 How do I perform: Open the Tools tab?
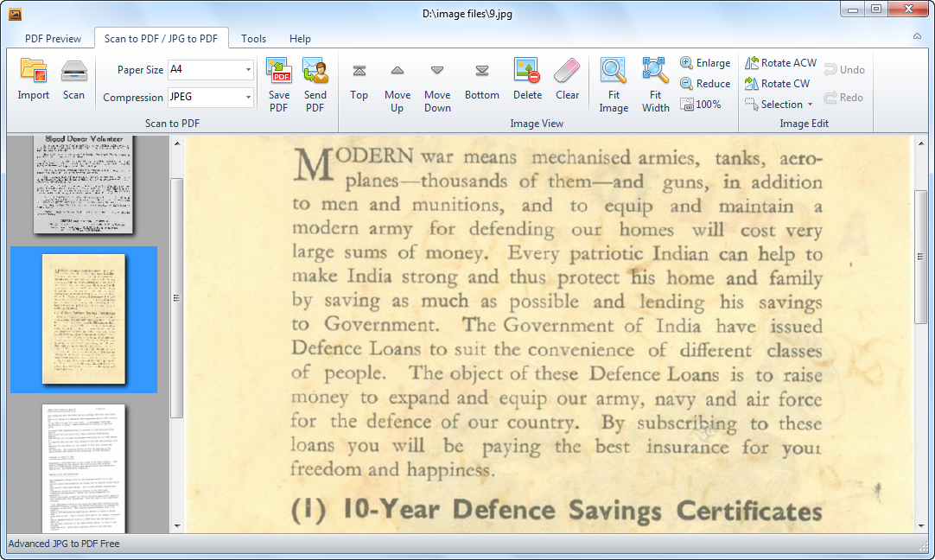pos(253,39)
